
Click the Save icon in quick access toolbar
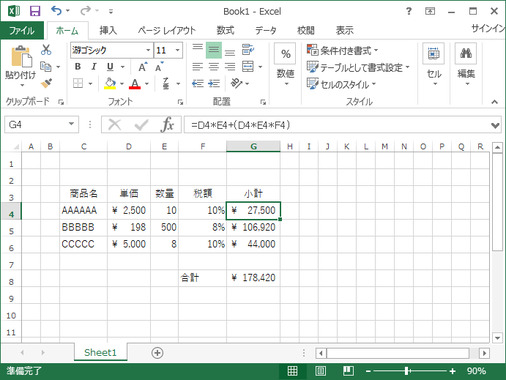[x=35, y=11]
